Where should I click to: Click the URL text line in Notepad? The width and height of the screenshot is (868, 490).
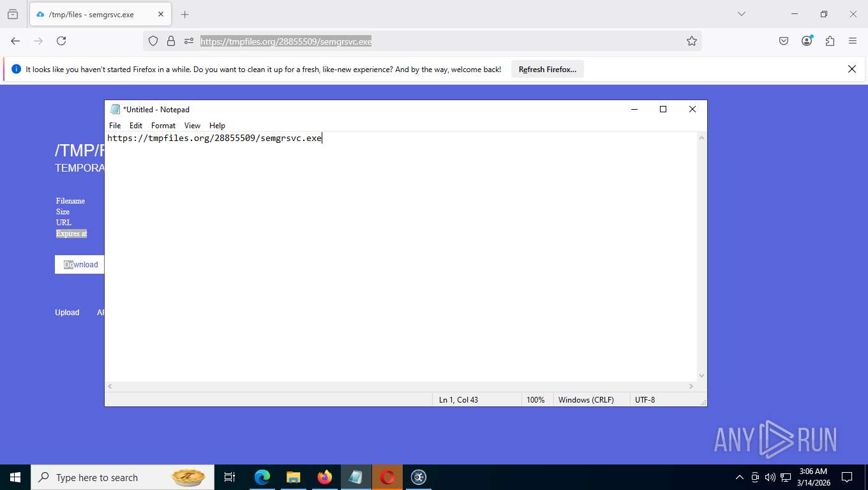(x=214, y=138)
